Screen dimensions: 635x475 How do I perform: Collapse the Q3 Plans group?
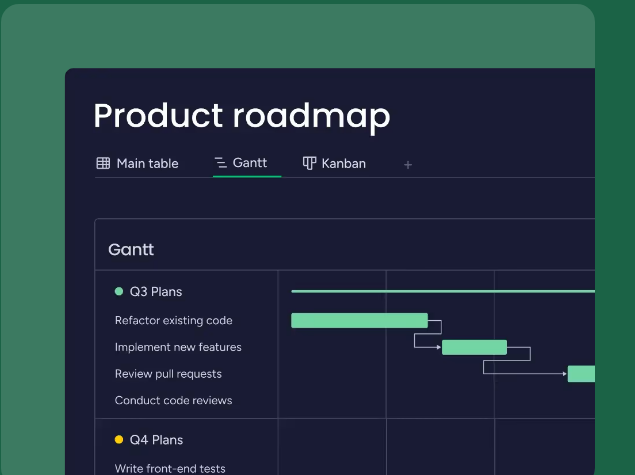pos(156,292)
